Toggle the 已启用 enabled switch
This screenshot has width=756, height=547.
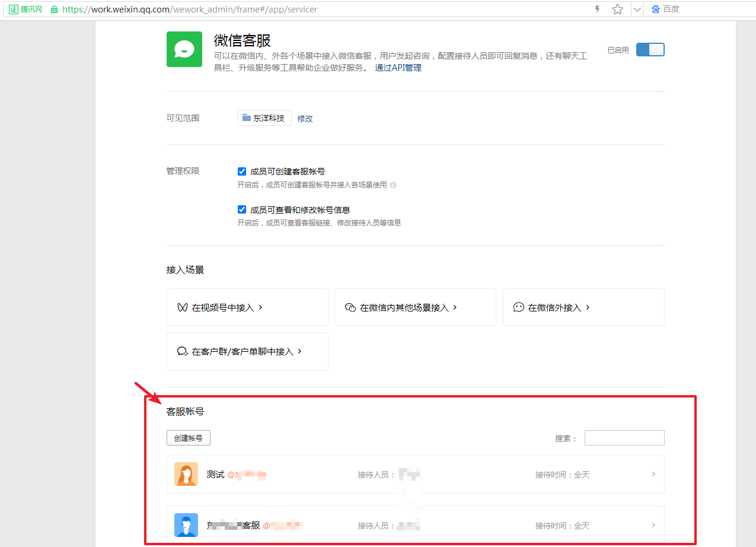coord(650,50)
